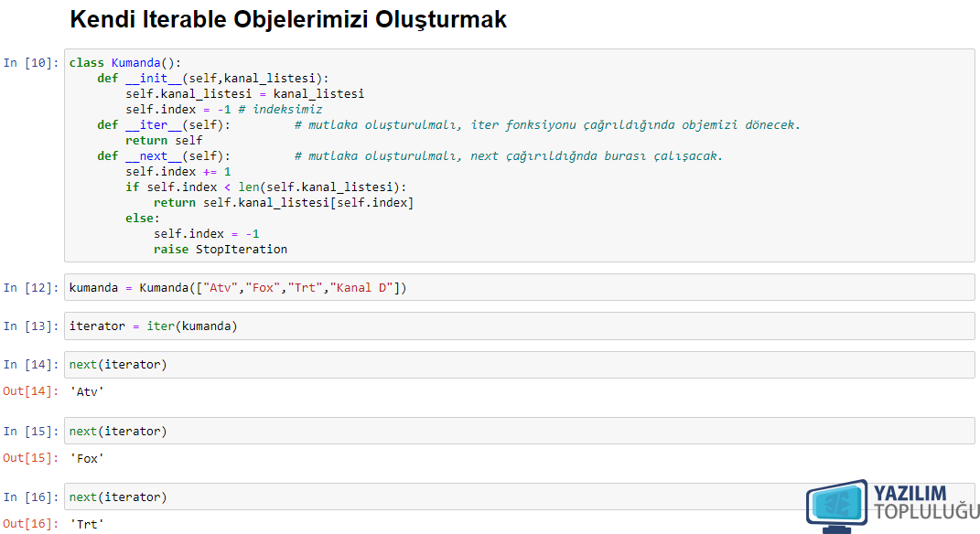Screen dimensions: 980x534
Task: Click the 'Trt' output text
Action: (87, 524)
